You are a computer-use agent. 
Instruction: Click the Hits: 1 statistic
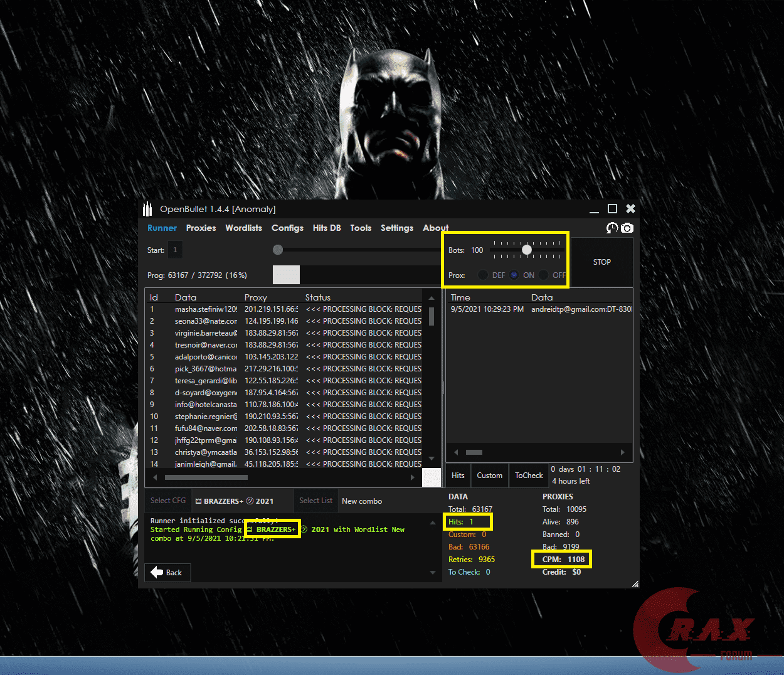(x=461, y=522)
